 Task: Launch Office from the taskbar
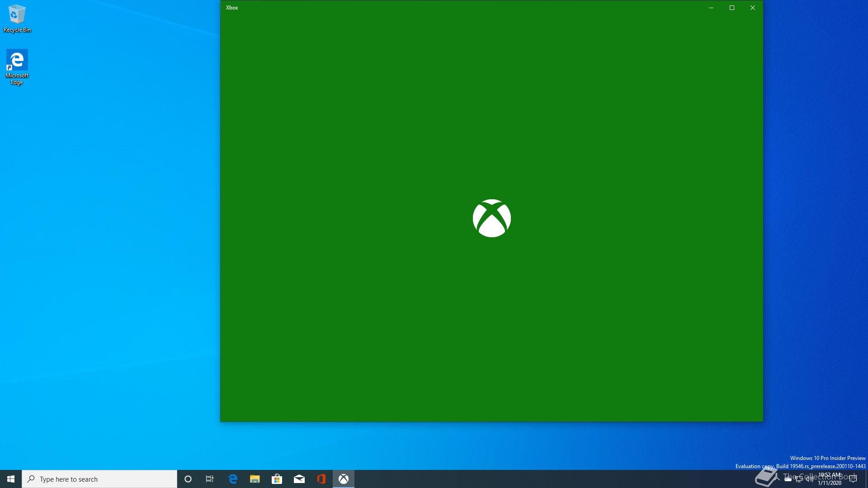coord(321,479)
